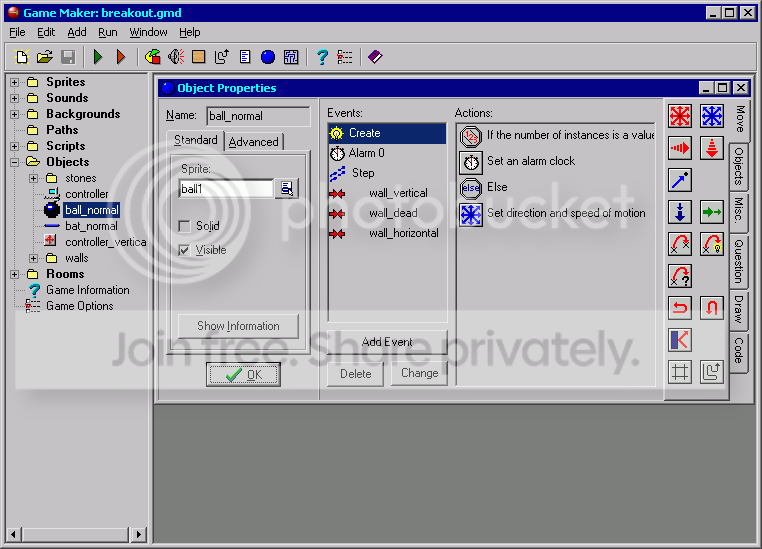This screenshot has height=549, width=762.
Task: Select Set vertical speed action icon
Action: [711, 148]
